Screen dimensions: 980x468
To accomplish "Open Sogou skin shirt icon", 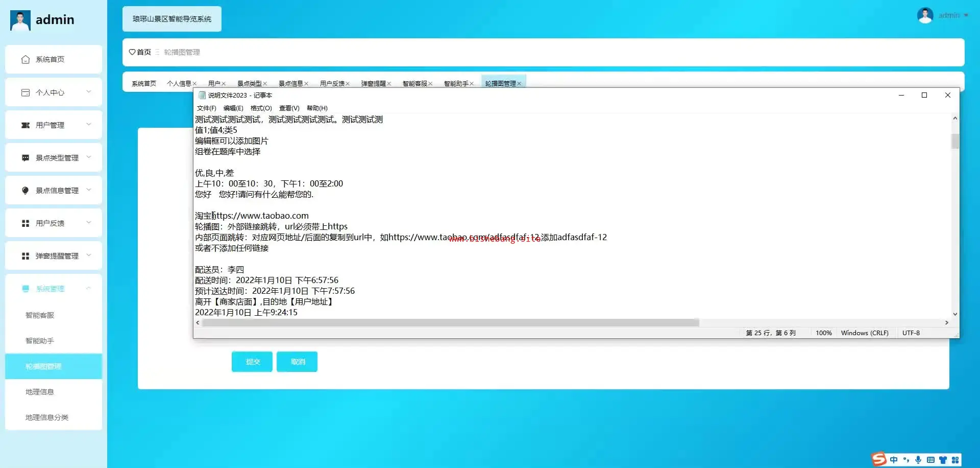I will [x=943, y=460].
